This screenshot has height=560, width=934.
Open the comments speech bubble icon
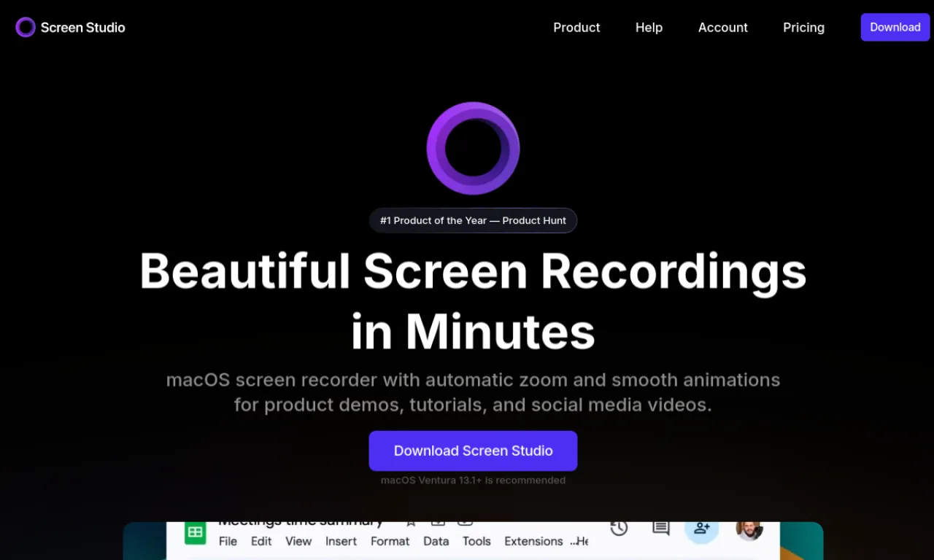(661, 528)
